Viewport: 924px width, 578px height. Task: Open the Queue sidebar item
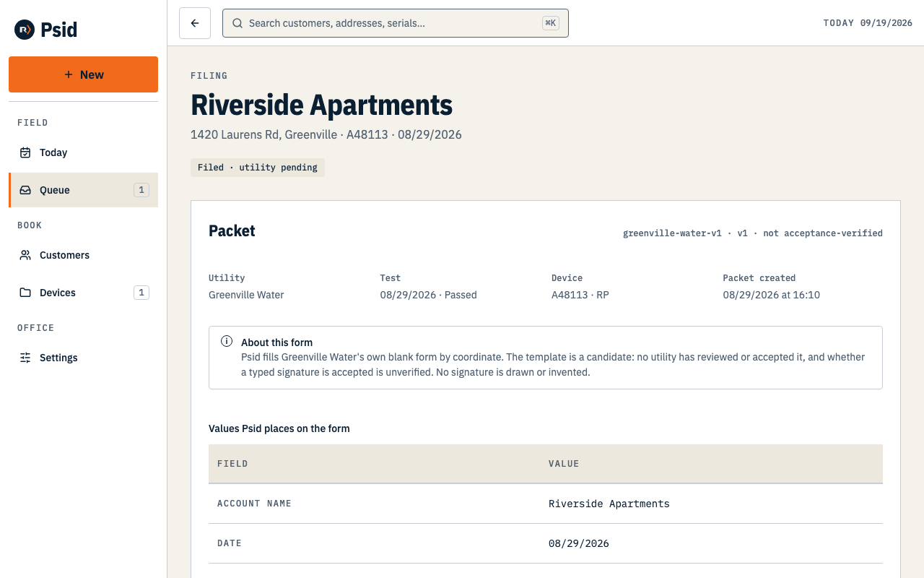[83, 190]
